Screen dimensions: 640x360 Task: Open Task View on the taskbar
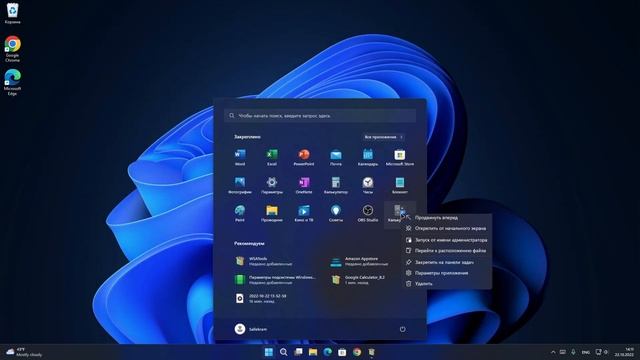pos(298,352)
